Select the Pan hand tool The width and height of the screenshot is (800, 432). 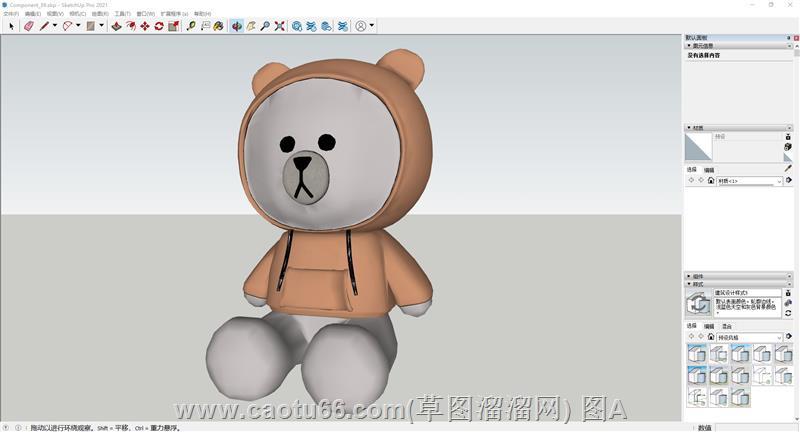[x=251, y=26]
